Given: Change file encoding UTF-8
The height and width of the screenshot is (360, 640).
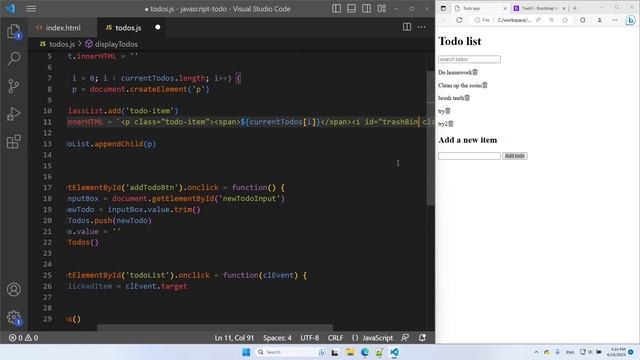Looking at the screenshot, I should (310, 338).
